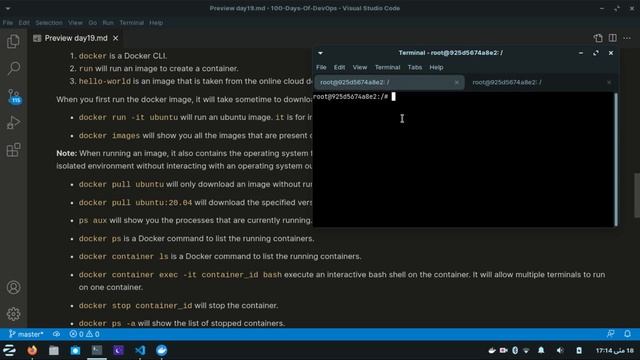Open the notification bell in the system tray
This screenshot has height=360, width=640.
pos(541,350)
